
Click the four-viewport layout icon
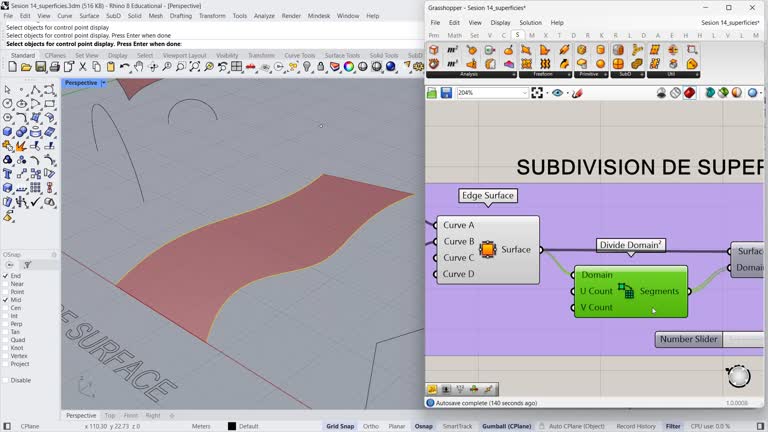tap(237, 67)
